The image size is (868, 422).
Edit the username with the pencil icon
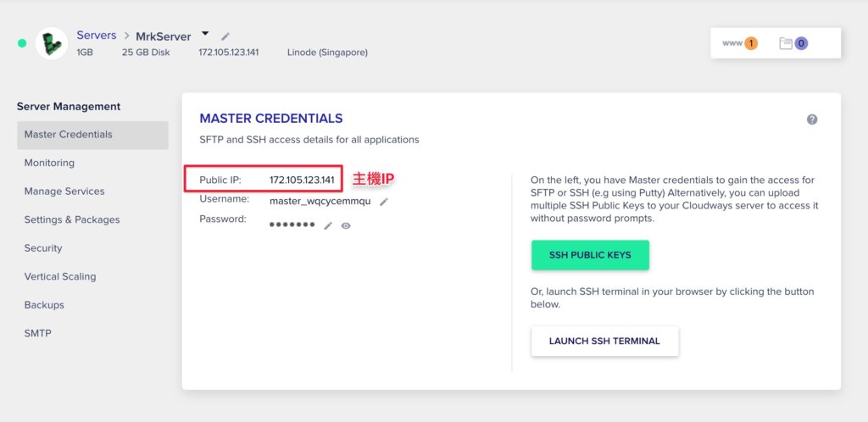[x=384, y=202]
